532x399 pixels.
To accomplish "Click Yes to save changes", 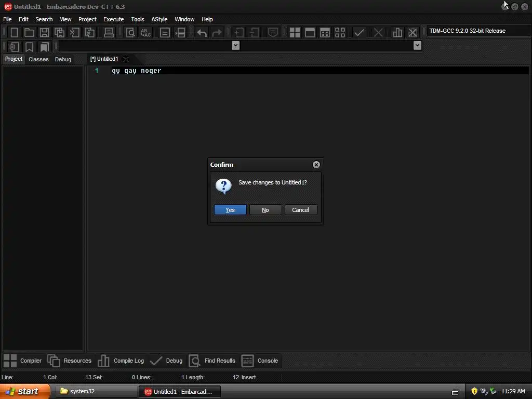I will coord(230,210).
